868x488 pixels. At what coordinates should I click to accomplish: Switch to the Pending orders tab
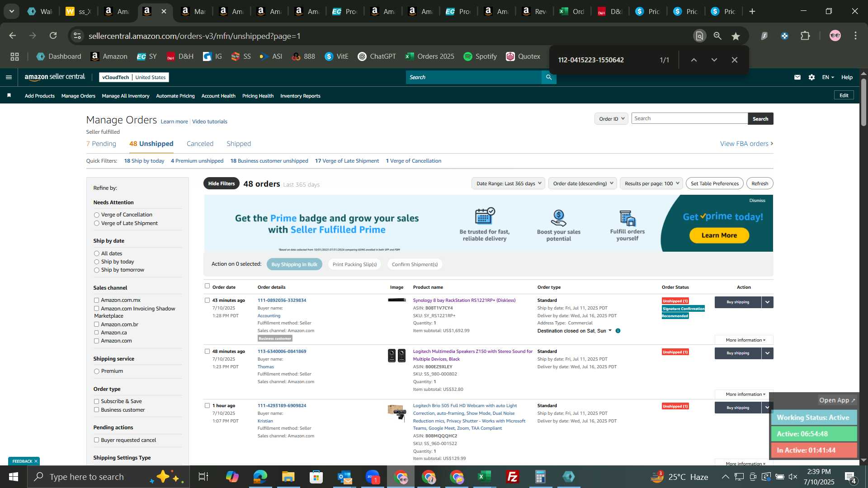tap(101, 144)
